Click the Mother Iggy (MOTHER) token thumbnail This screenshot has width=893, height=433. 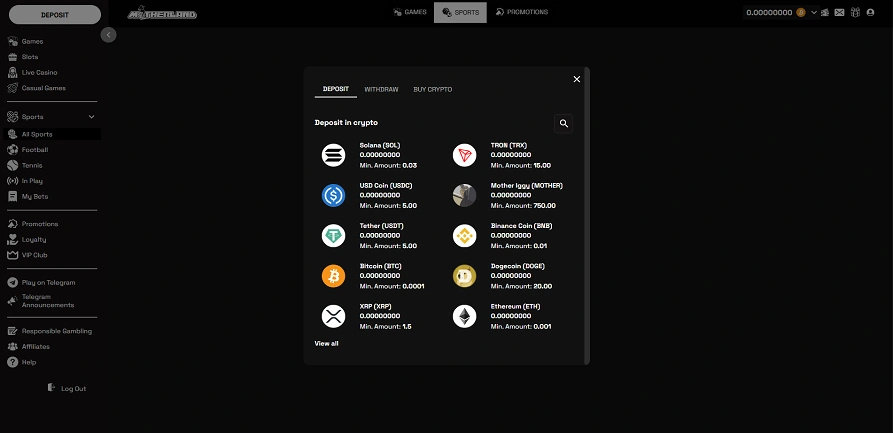pos(464,195)
